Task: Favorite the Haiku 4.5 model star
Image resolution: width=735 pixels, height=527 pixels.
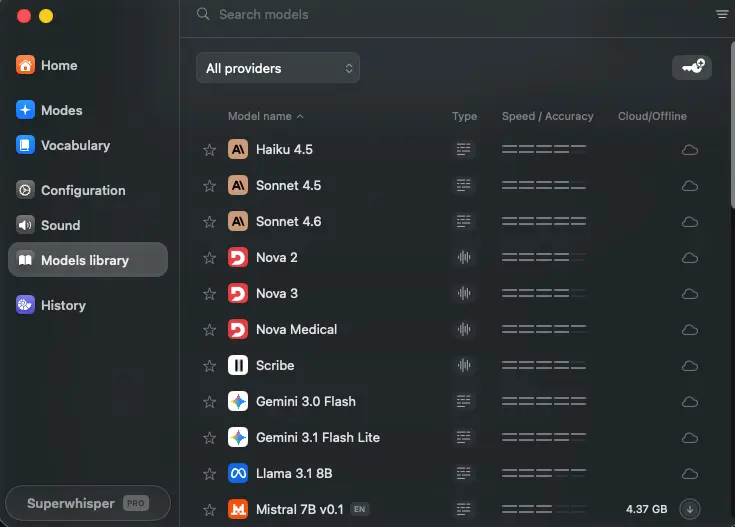Action: [210, 150]
